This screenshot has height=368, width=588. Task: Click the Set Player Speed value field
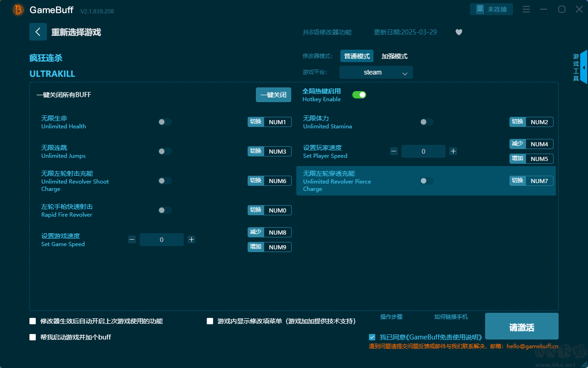point(423,151)
